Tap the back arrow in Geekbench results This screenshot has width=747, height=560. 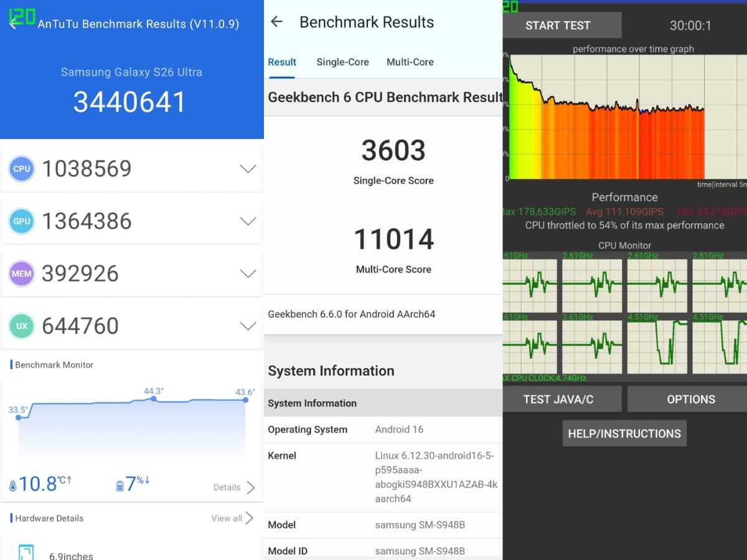tap(276, 22)
